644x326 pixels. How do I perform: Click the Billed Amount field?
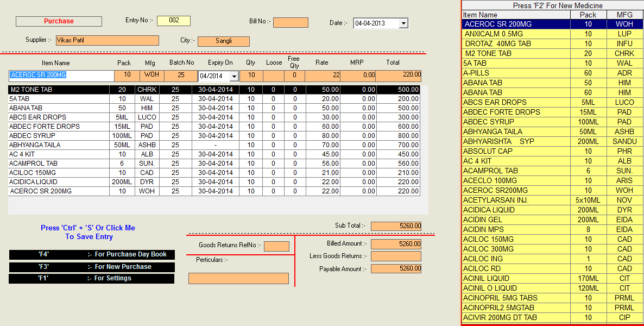pyautogui.click(x=396, y=244)
